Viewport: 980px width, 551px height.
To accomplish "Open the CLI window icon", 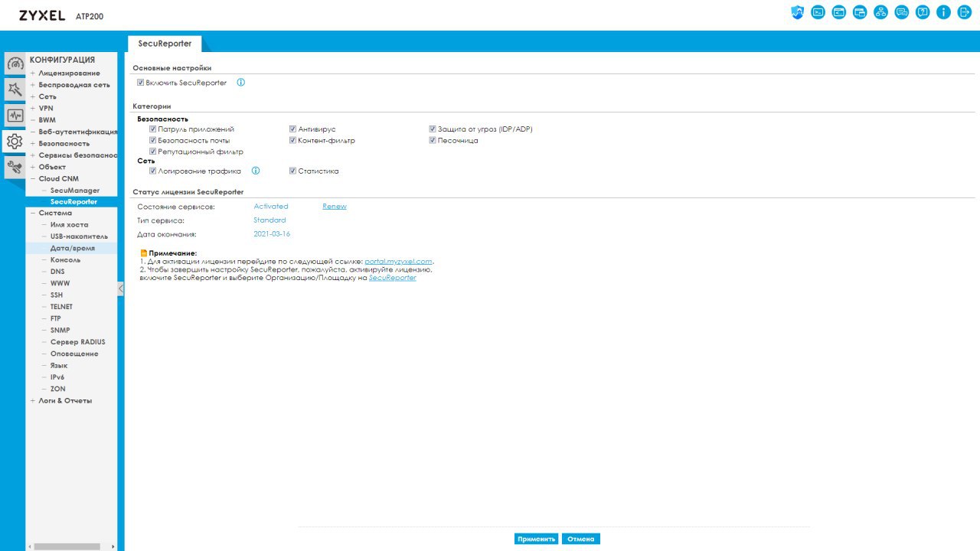I will point(839,12).
